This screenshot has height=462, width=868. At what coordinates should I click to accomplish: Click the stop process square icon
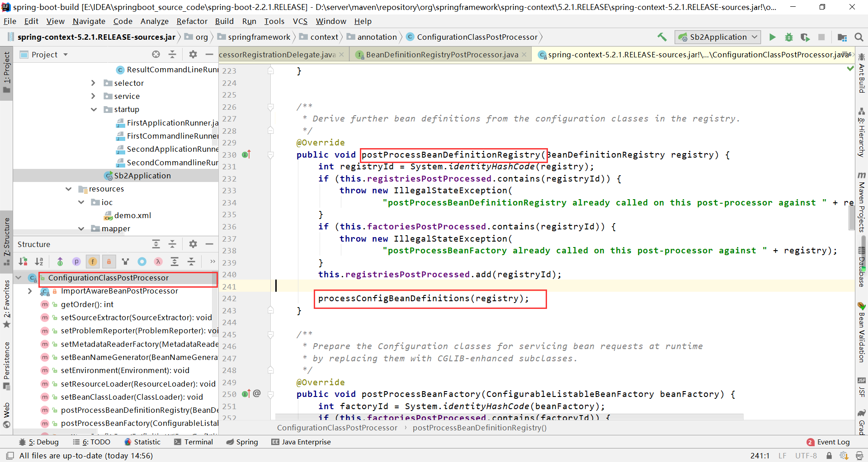pyautogui.click(x=821, y=37)
